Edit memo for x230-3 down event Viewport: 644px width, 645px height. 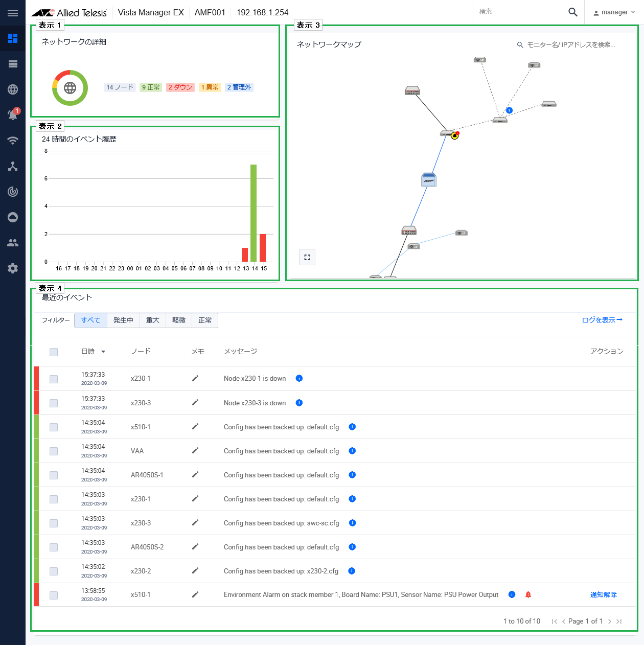195,403
